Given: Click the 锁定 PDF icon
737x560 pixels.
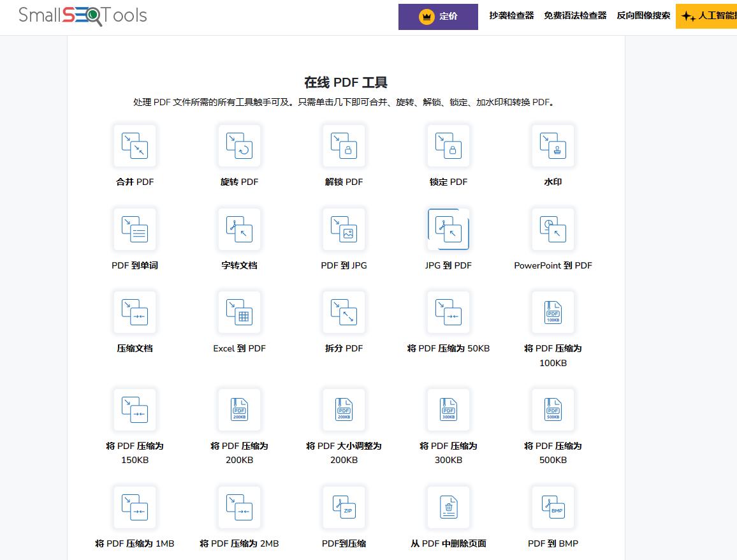Looking at the screenshot, I should tap(448, 145).
